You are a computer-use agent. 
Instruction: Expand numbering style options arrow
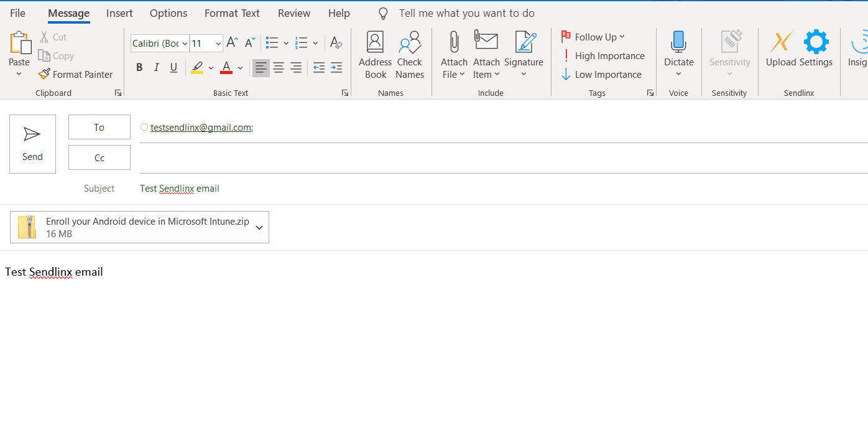click(x=315, y=44)
